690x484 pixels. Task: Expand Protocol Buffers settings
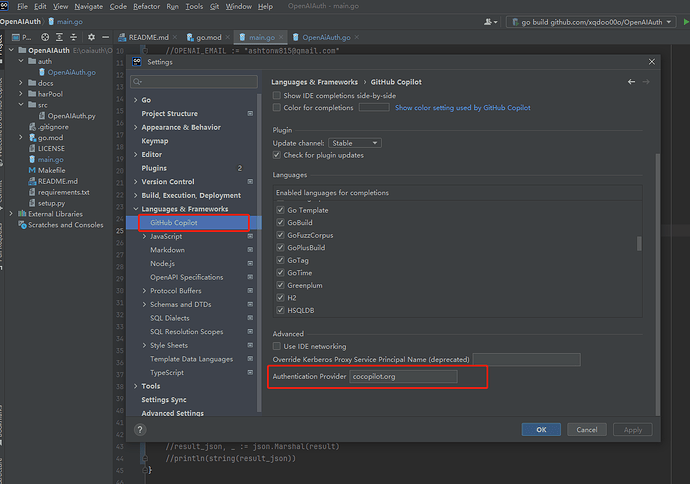(144, 291)
